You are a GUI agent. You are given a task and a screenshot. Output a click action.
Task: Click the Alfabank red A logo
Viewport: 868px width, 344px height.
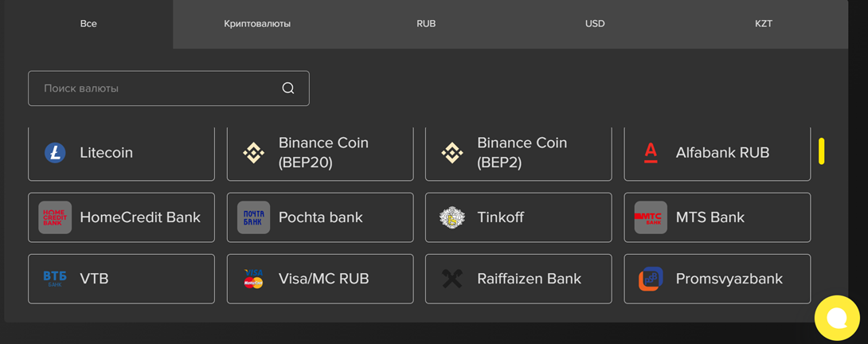tap(651, 152)
